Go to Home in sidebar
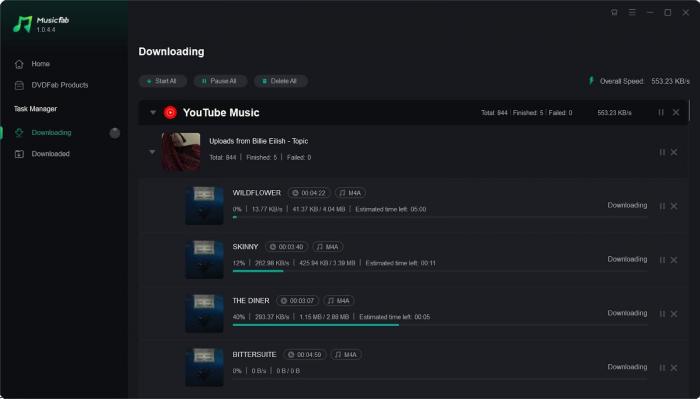The height and width of the screenshot is (399, 700). click(41, 64)
